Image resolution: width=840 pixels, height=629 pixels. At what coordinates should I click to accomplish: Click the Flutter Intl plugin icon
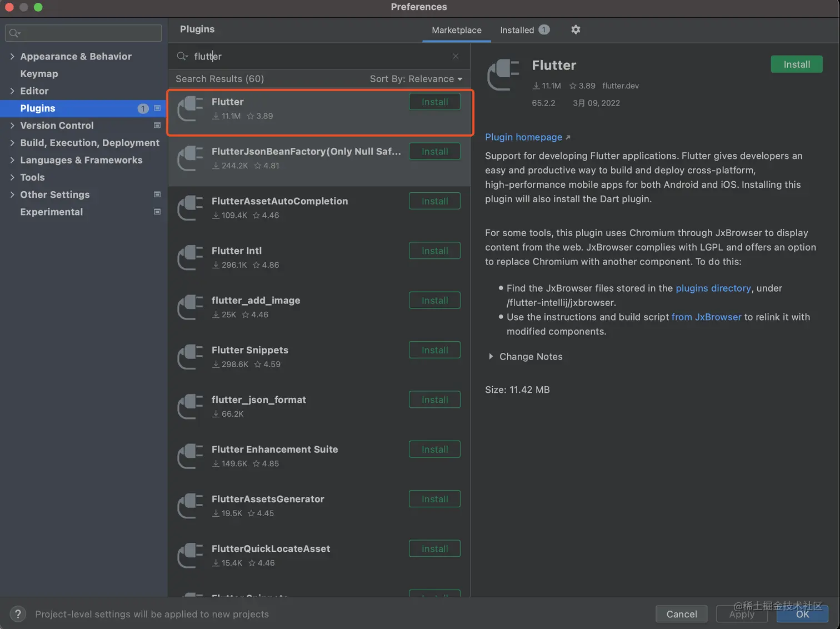(190, 257)
